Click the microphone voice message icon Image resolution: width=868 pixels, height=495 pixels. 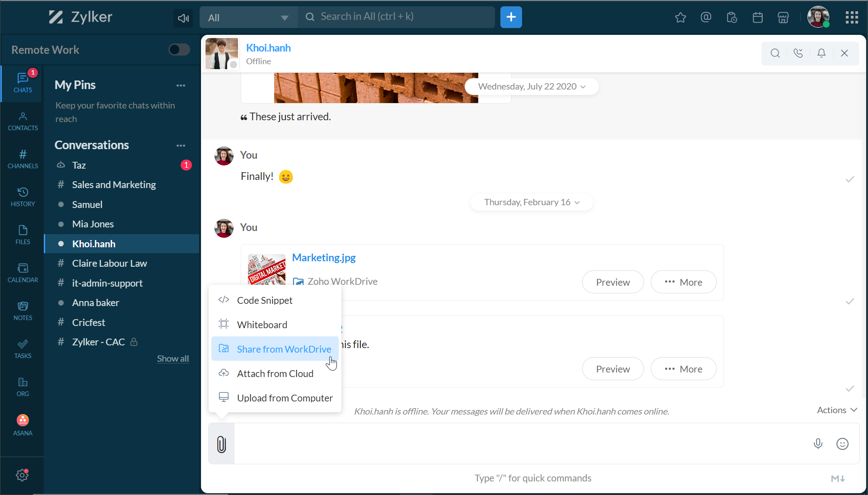point(818,444)
